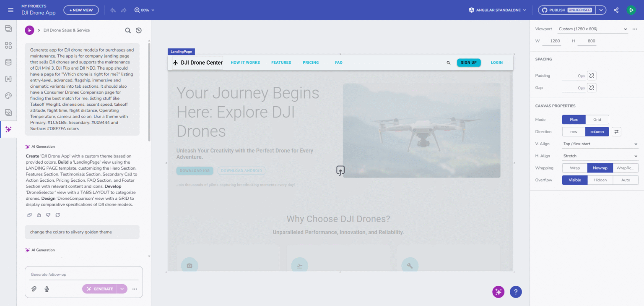Click the New View button

81,10
